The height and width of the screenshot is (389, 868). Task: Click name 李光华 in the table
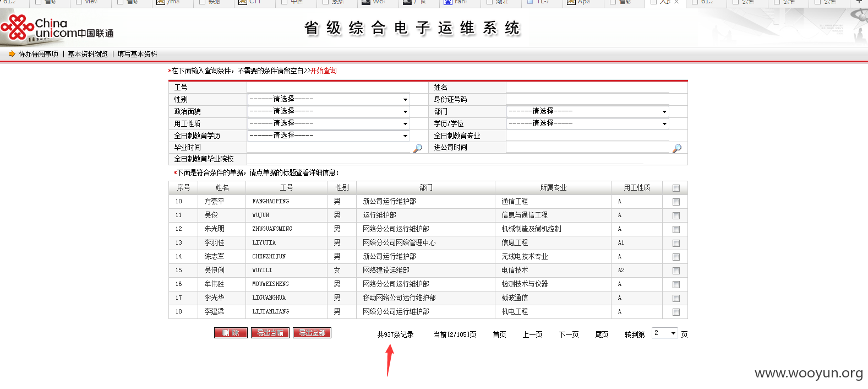click(x=214, y=298)
